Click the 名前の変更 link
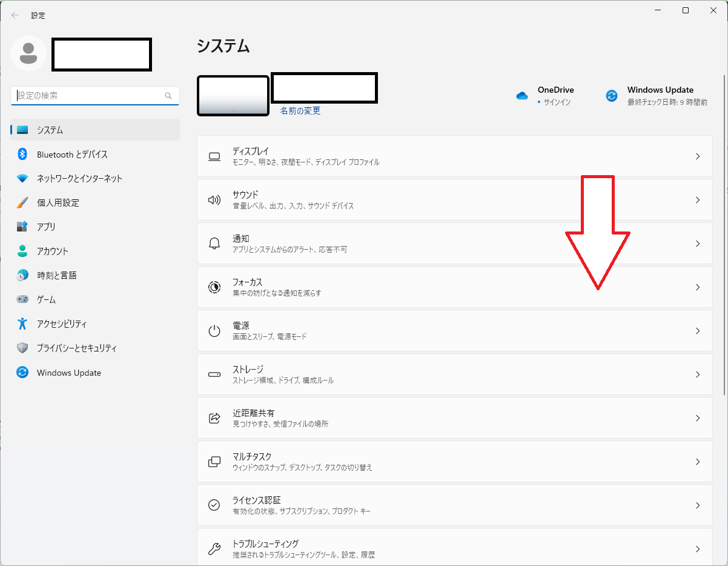The height and width of the screenshot is (566, 728). pos(300,111)
